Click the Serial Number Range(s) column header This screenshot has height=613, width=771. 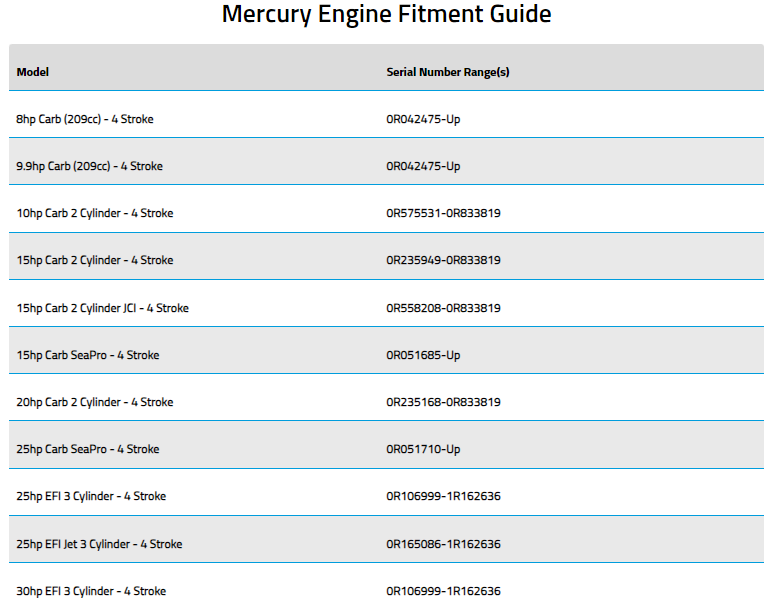[x=448, y=72]
